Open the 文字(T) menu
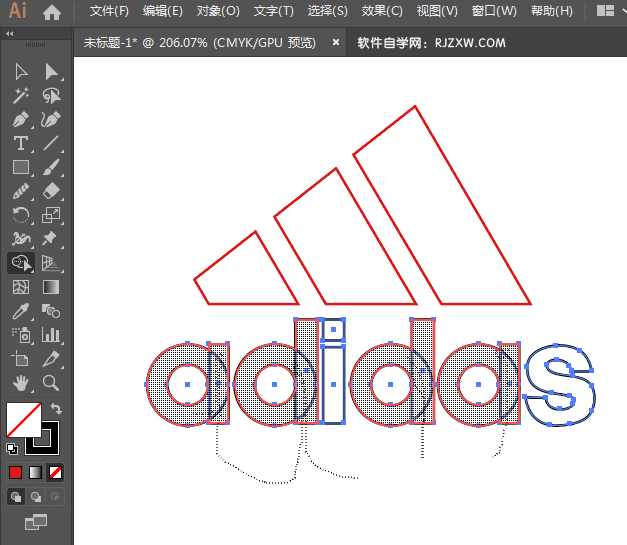The width and height of the screenshot is (627, 545). pos(274,11)
